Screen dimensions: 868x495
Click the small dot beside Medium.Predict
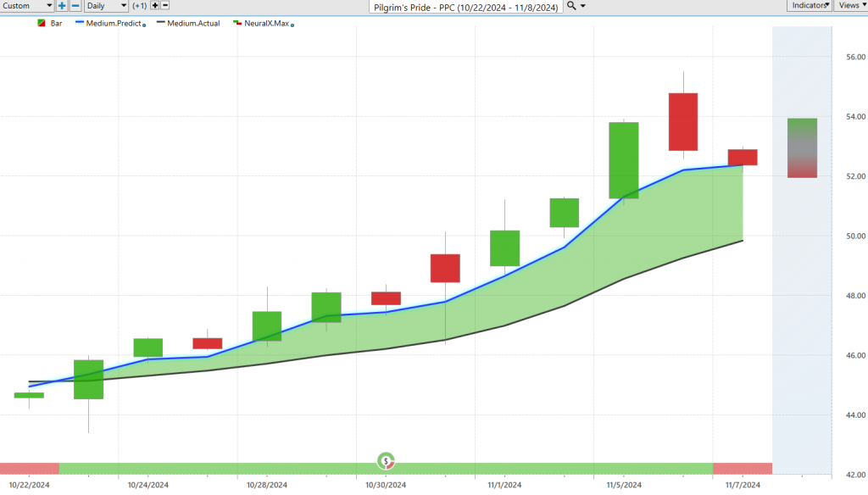click(144, 25)
